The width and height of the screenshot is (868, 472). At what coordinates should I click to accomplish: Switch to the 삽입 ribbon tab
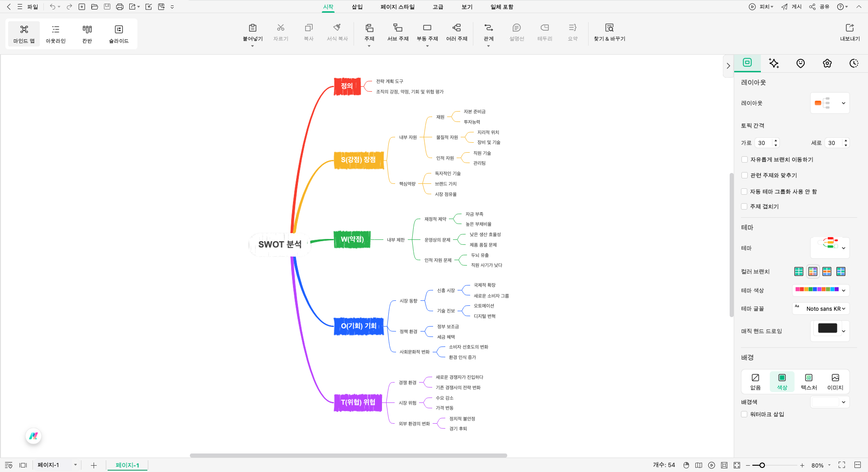coord(357,7)
